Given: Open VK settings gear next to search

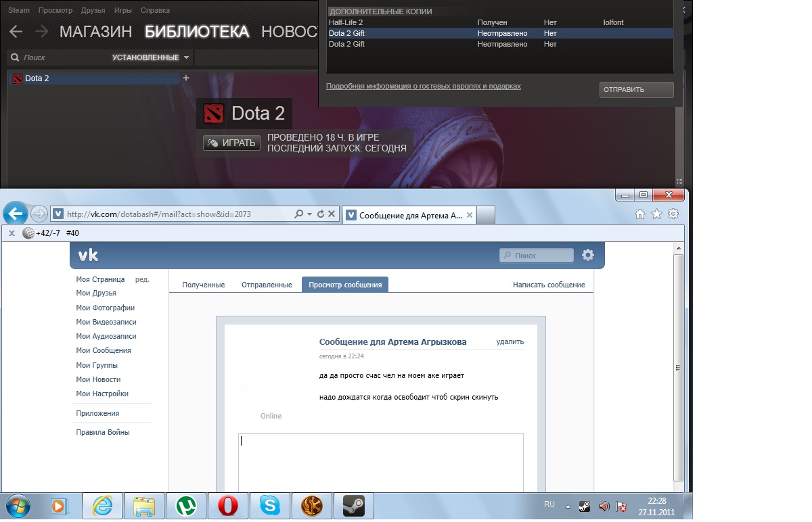Looking at the screenshot, I should 588,255.
